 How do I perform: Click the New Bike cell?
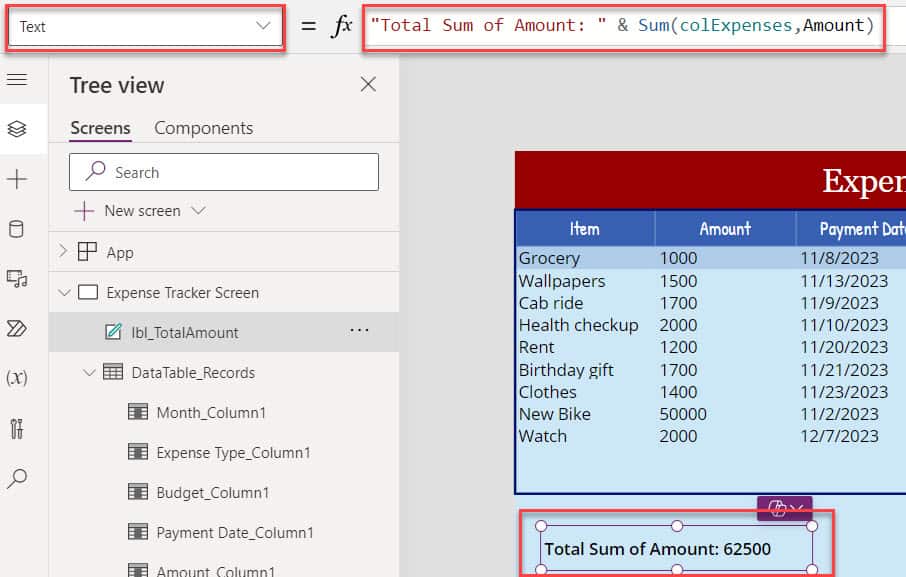pyautogui.click(x=555, y=414)
